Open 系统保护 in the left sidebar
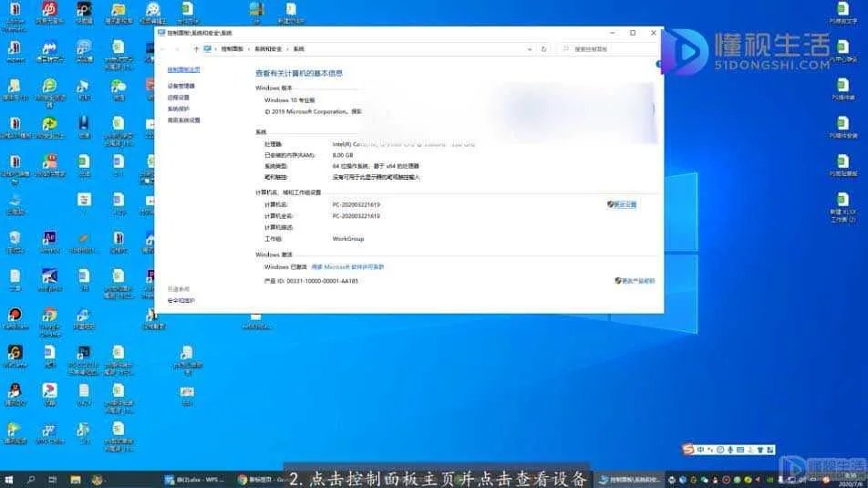 pos(179,109)
